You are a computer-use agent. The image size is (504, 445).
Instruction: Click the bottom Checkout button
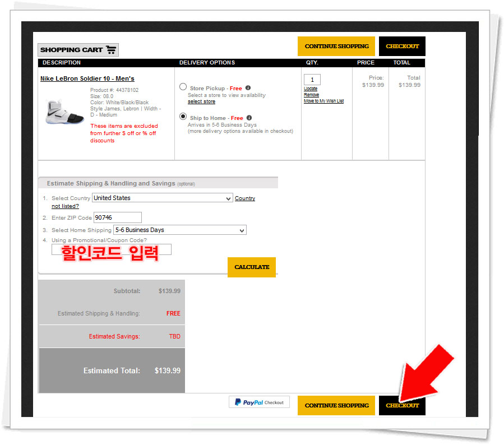(x=402, y=405)
